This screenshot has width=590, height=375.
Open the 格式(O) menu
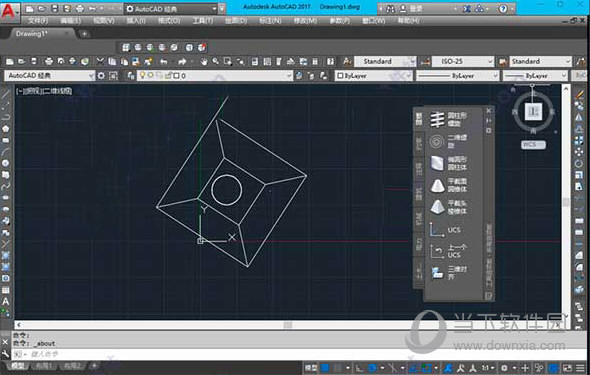(169, 21)
